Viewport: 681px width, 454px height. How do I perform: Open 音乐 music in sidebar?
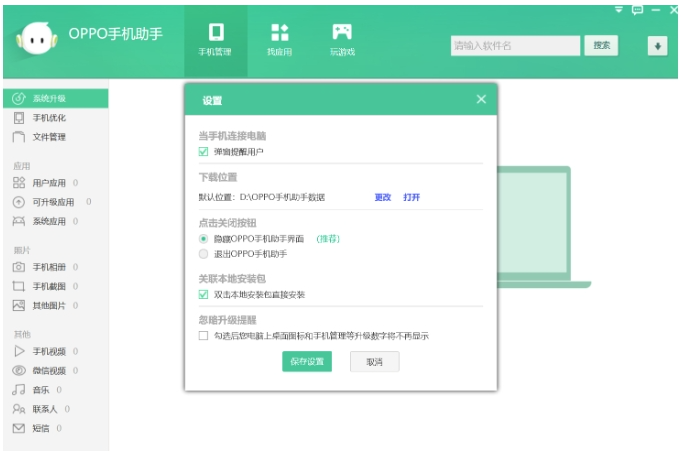[x=40, y=389]
